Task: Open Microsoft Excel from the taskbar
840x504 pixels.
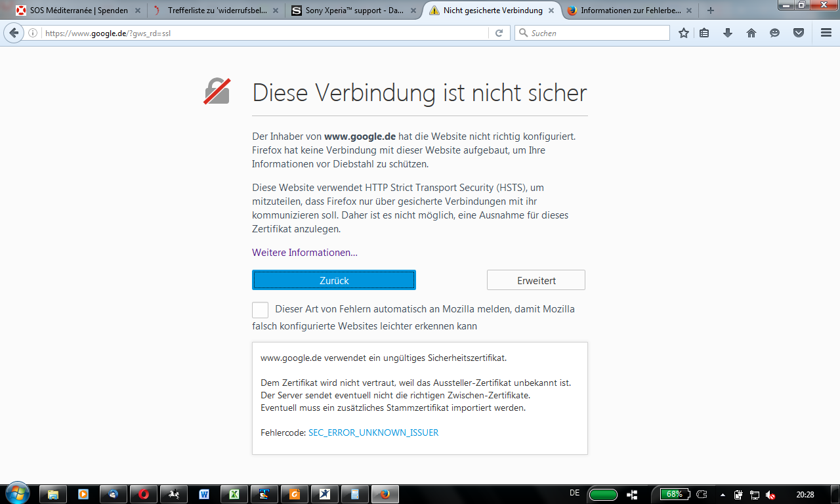Action: point(234,494)
